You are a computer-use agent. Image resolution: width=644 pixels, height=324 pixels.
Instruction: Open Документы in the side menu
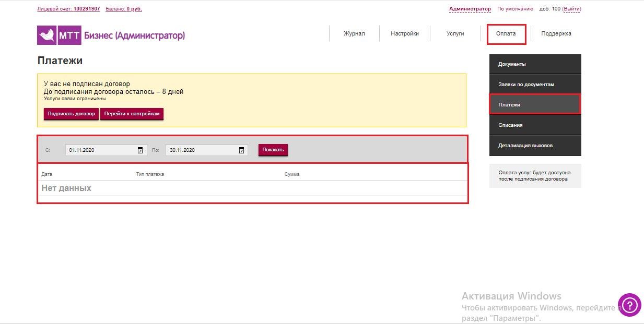pos(535,64)
